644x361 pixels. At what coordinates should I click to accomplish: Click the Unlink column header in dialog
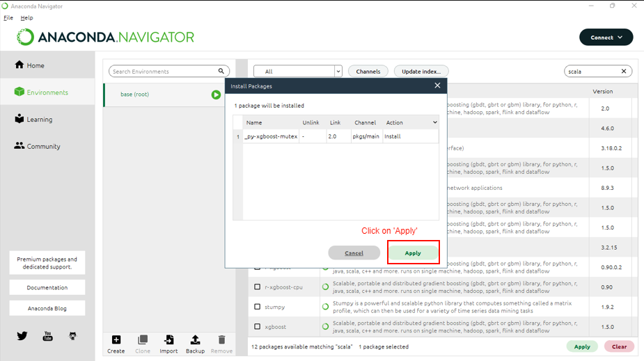click(x=311, y=122)
